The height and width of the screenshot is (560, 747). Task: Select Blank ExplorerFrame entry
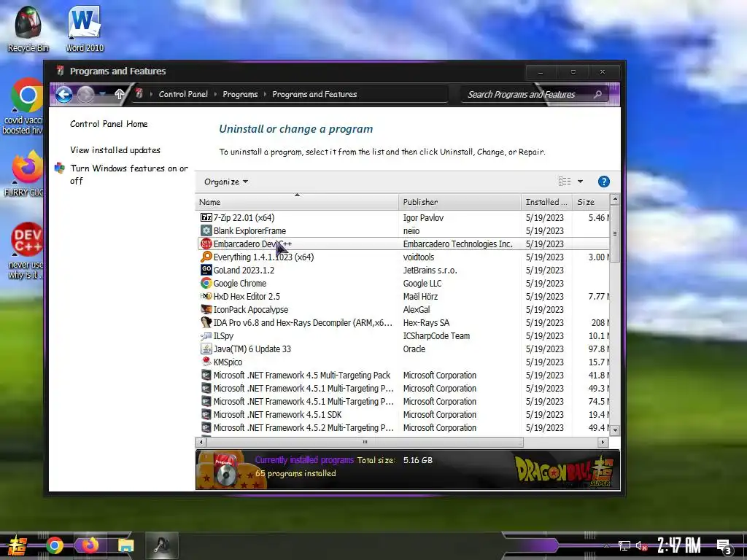[x=403, y=231]
